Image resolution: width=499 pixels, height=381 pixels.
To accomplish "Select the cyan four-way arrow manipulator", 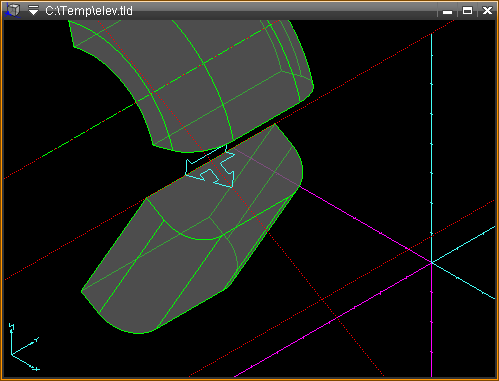I will point(210,167).
